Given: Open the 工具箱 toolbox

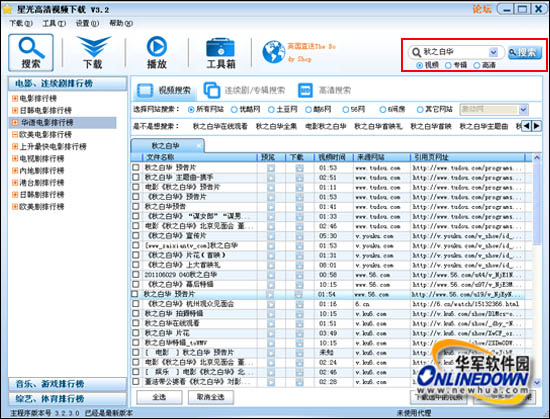Looking at the screenshot, I should tap(221, 53).
